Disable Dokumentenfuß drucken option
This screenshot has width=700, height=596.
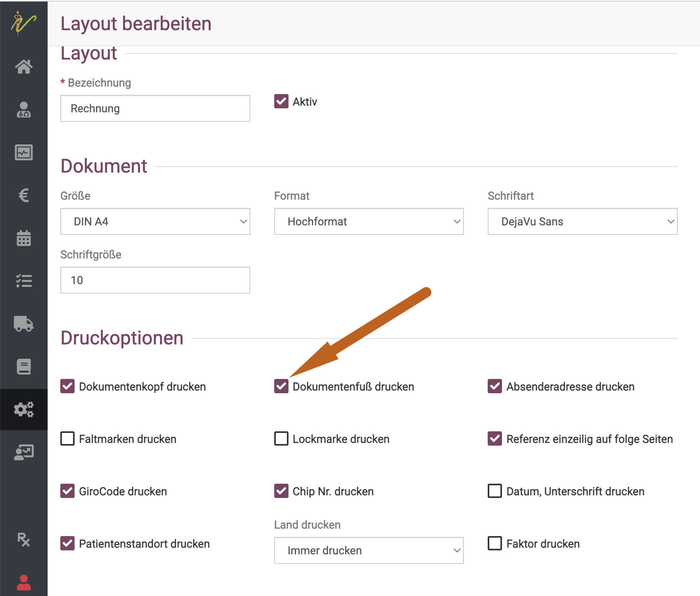281,386
